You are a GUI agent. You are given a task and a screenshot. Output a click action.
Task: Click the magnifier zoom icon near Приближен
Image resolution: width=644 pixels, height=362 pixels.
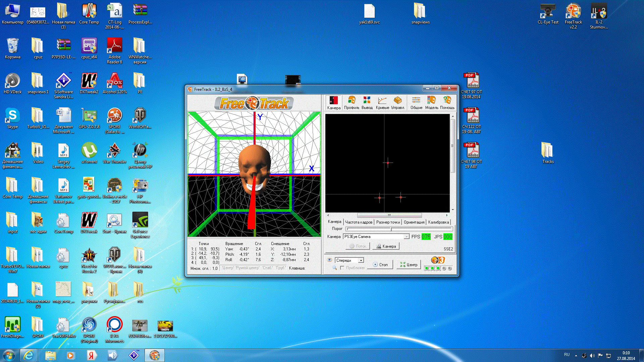tap(334, 267)
